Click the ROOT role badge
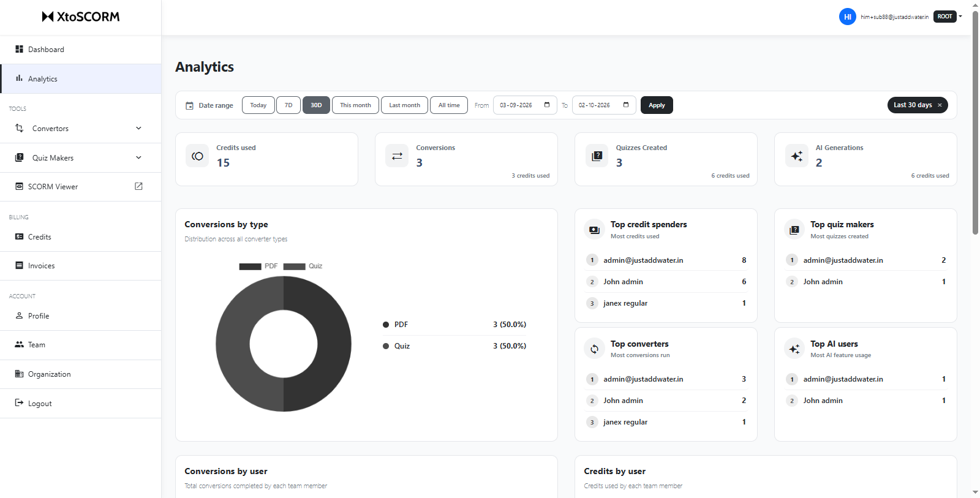980x498 pixels. (x=945, y=17)
